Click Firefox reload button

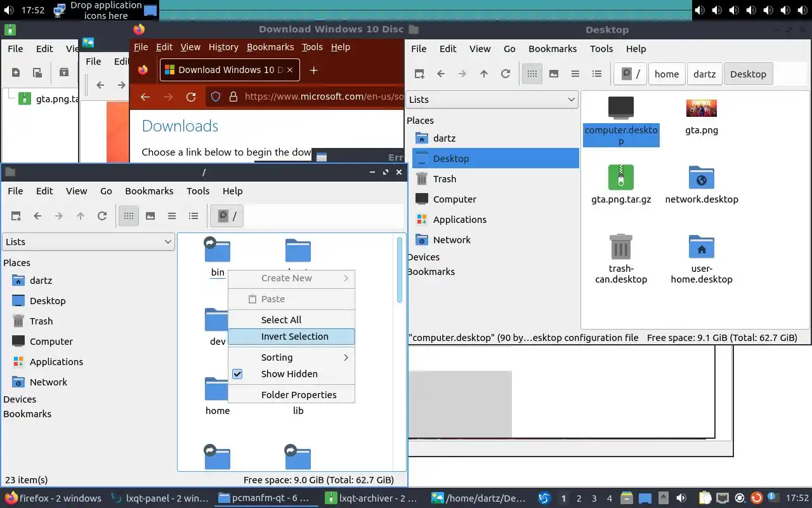coord(191,97)
